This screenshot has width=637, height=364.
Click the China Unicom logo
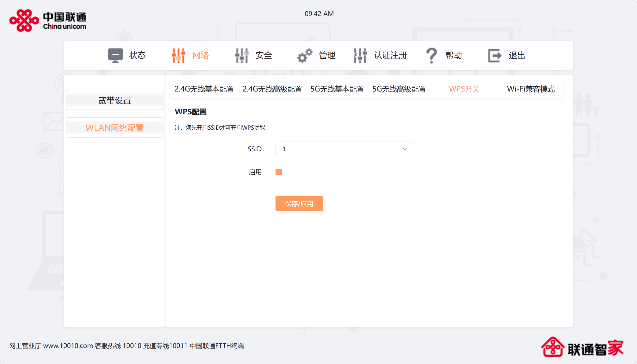click(48, 21)
